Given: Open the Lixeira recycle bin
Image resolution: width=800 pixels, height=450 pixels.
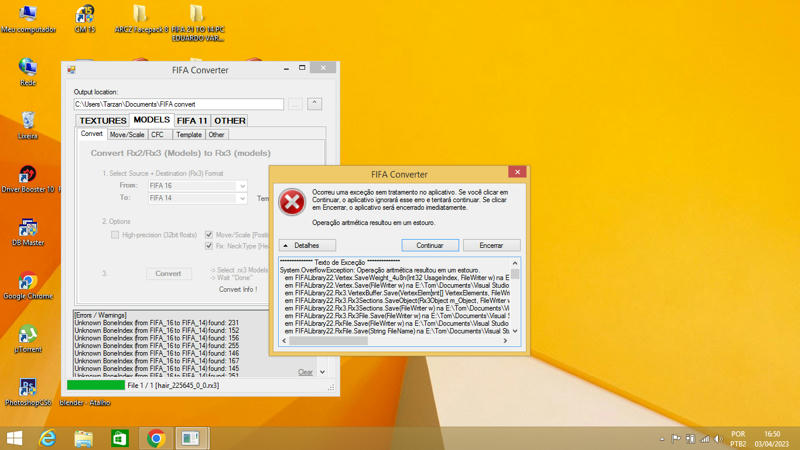Looking at the screenshot, I should (x=28, y=126).
